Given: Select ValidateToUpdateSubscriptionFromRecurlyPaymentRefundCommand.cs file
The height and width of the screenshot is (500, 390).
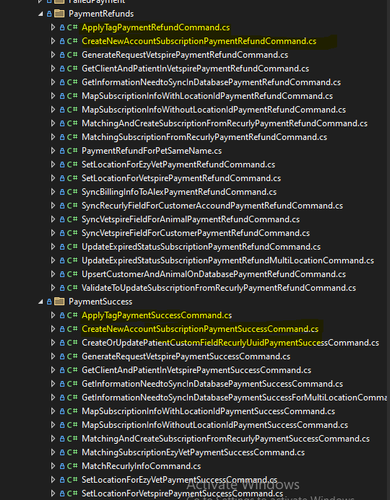Looking at the screenshot, I should [x=219, y=288].
